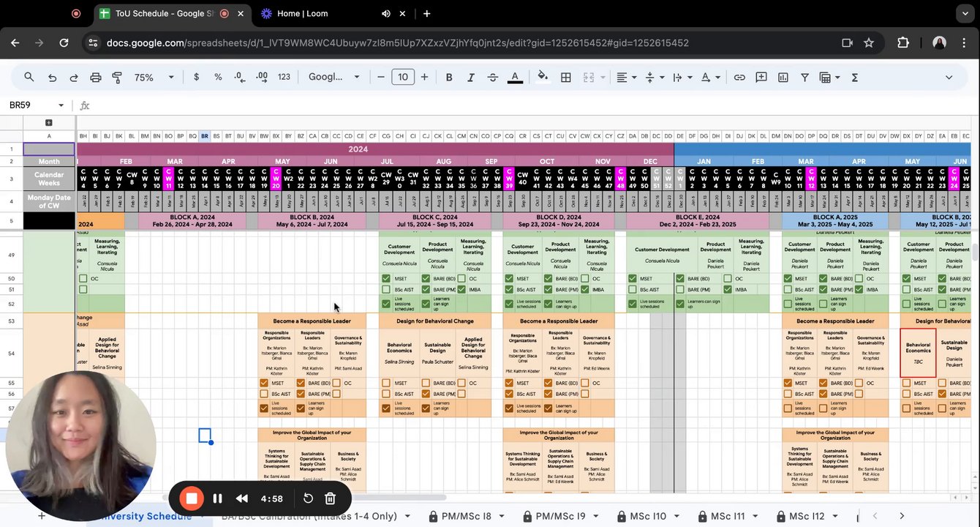Image resolution: width=980 pixels, height=527 pixels.
Task: Toggle strikethrough formatting in toolbar
Action: 492,78
